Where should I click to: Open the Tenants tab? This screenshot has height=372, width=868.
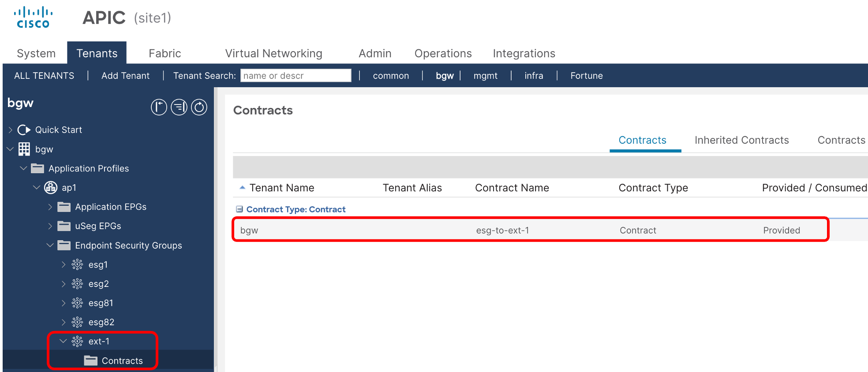click(97, 53)
